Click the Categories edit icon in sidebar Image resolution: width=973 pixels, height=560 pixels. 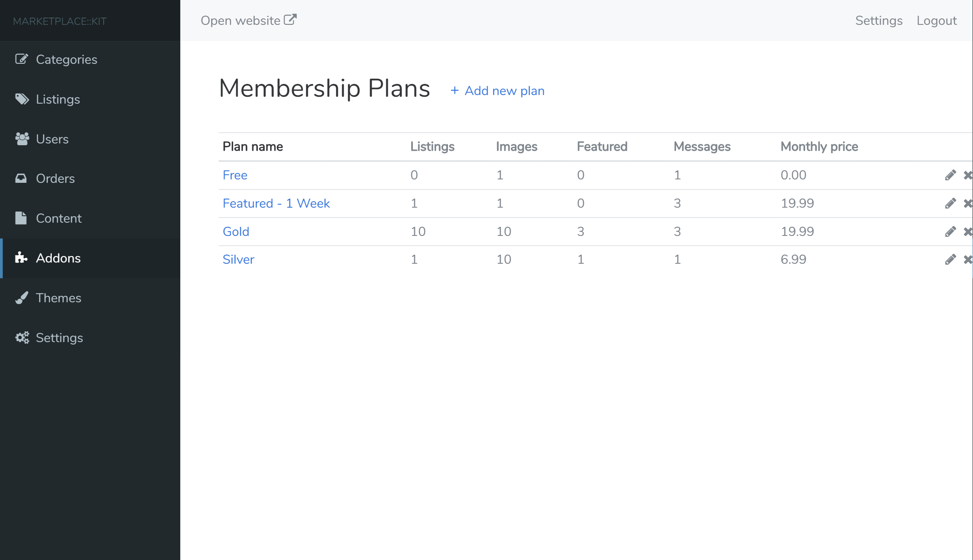click(21, 59)
